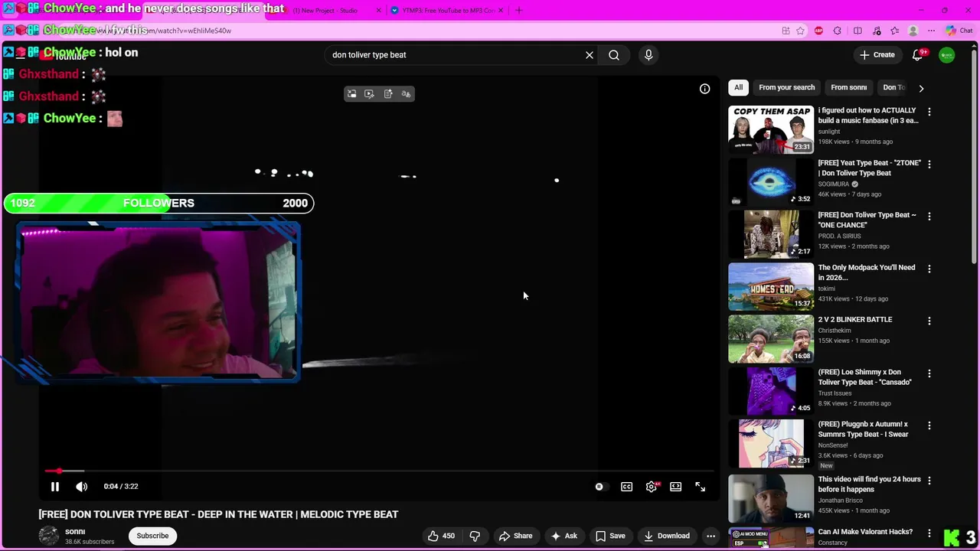Open options for 'Cansado' type beat video
Image resolution: width=980 pixels, height=551 pixels.
tap(929, 373)
